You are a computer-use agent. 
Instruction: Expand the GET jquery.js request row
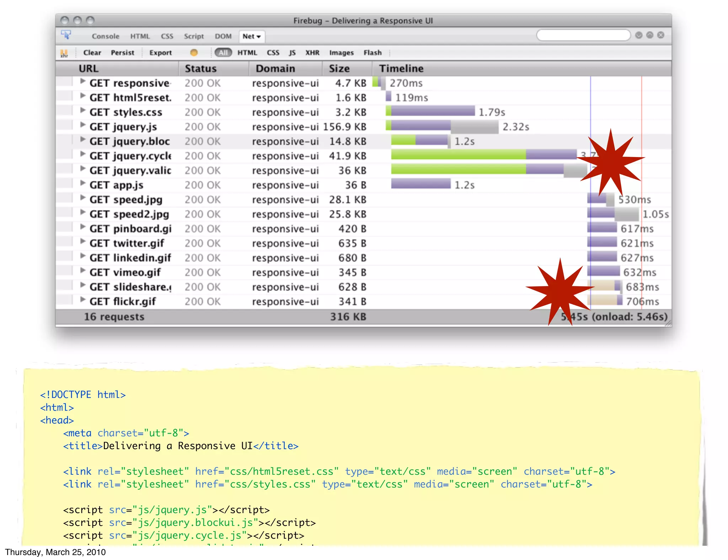pyautogui.click(x=83, y=125)
